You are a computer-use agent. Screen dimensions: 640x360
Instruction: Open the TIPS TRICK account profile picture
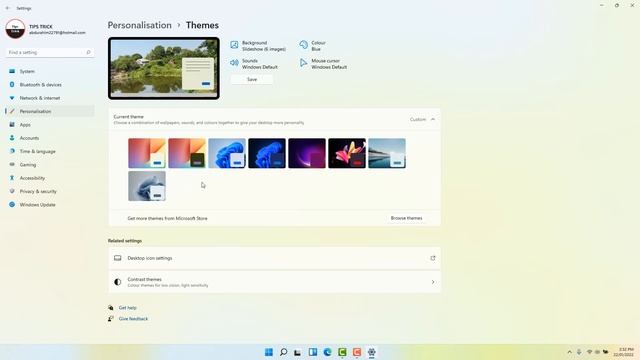click(x=15, y=29)
